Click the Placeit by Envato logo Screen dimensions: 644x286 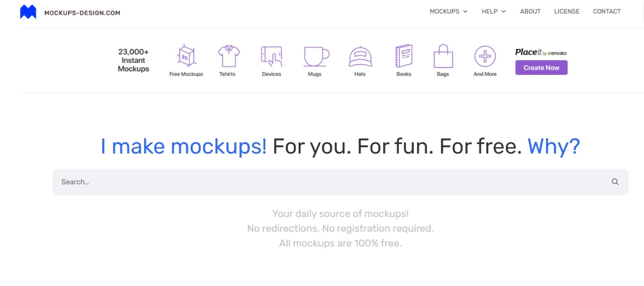[x=540, y=52]
